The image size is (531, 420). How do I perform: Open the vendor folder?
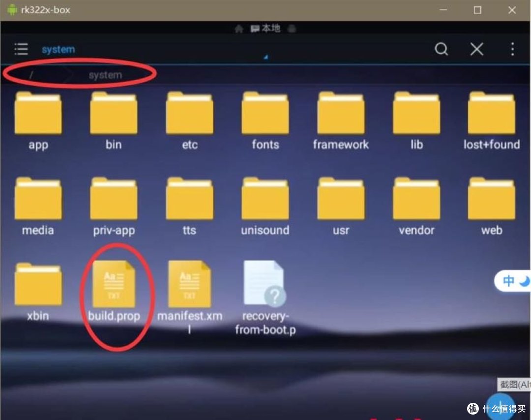[x=416, y=207]
